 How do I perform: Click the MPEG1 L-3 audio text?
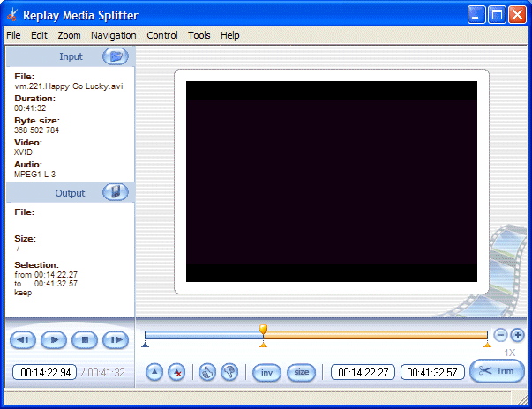[35, 175]
